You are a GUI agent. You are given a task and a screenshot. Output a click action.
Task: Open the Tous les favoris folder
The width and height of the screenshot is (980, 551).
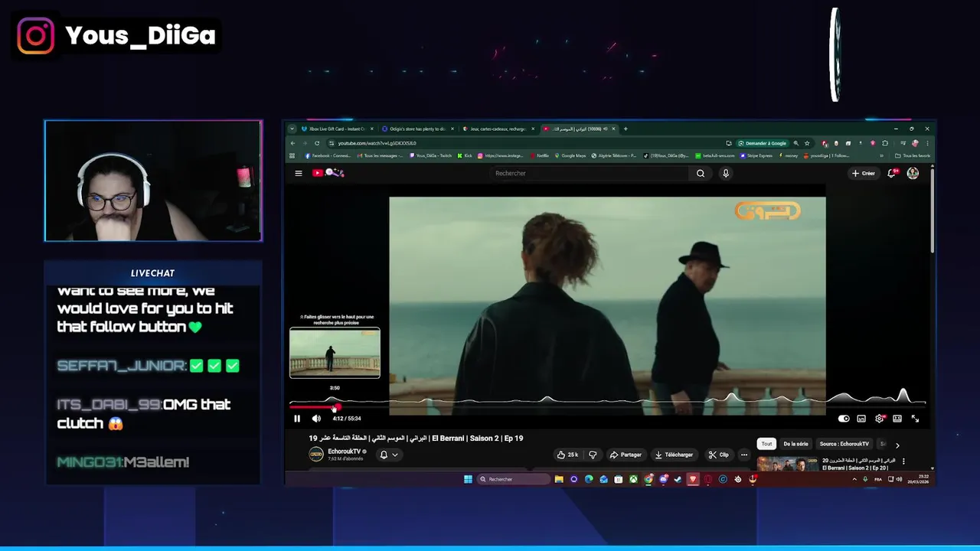pyautogui.click(x=913, y=155)
